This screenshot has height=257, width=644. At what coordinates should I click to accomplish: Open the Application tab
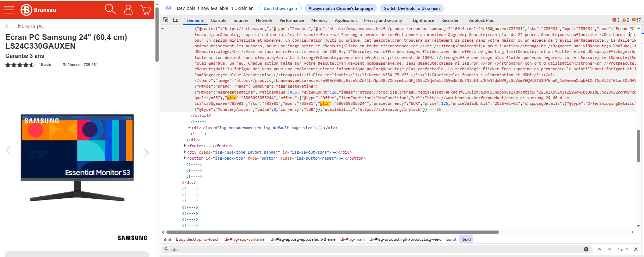[346, 20]
